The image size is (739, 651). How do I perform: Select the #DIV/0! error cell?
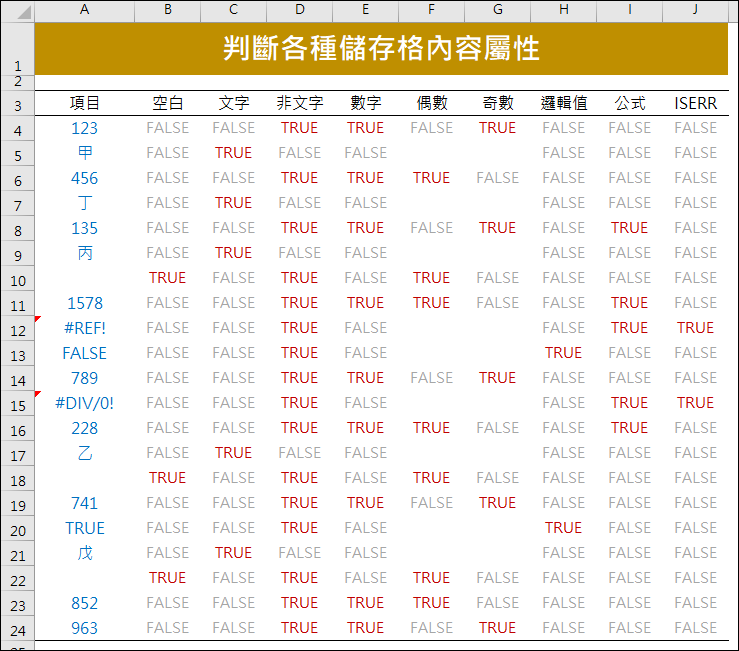pos(84,403)
